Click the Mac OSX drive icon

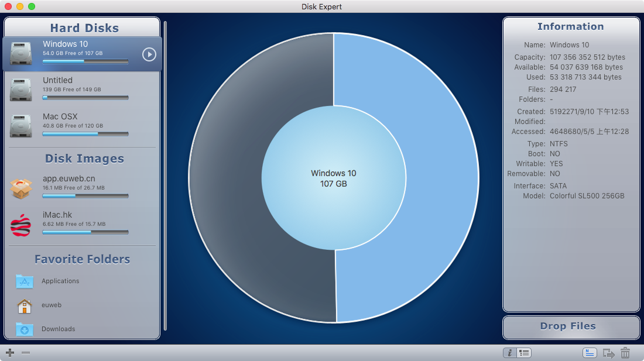click(21, 126)
